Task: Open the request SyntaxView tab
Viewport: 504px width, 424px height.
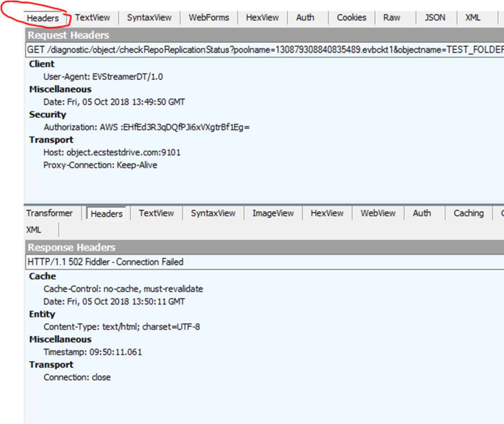Action: [149, 18]
